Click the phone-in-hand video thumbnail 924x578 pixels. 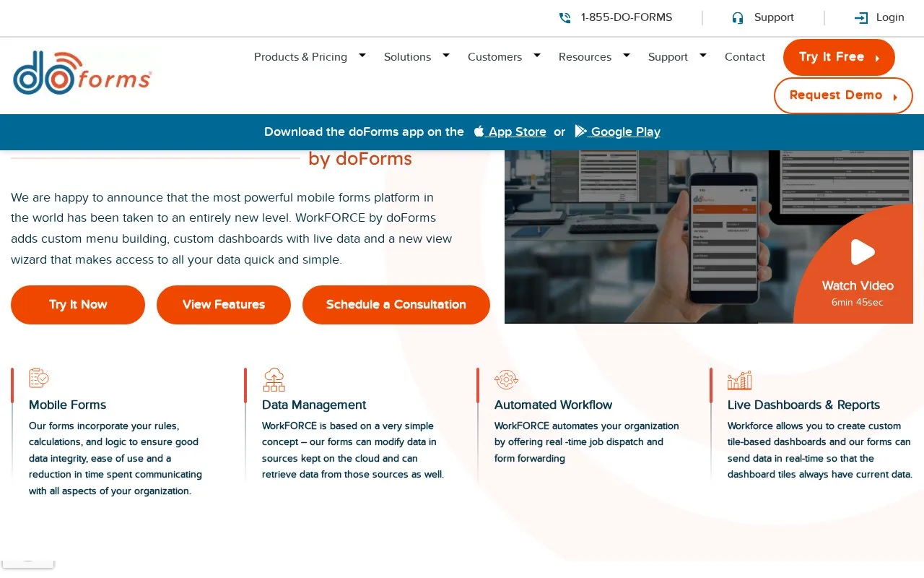click(709, 236)
